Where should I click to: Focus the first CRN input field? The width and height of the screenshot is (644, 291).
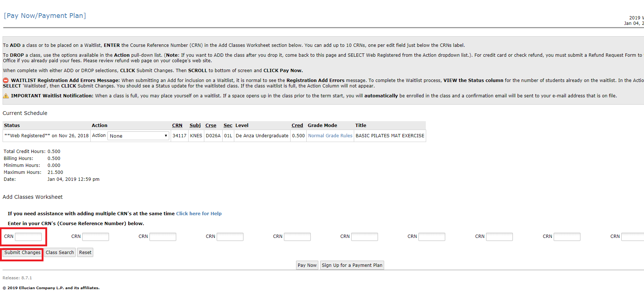pos(28,237)
